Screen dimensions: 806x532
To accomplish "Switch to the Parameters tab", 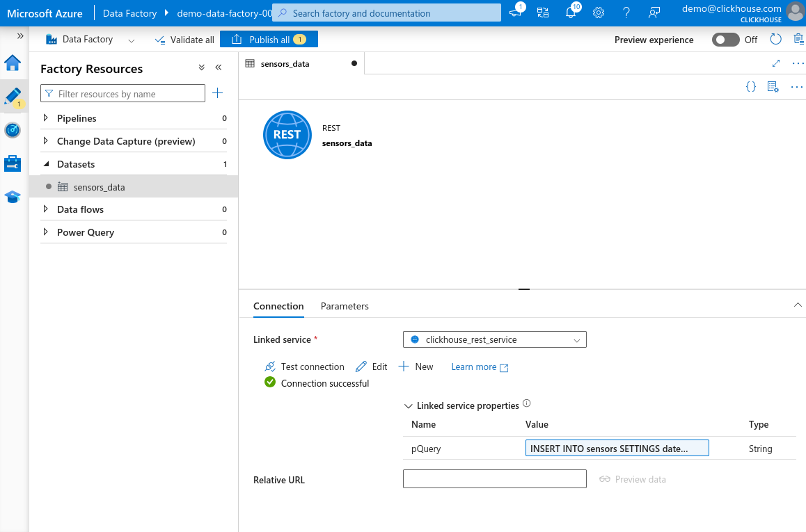I will pyautogui.click(x=345, y=306).
